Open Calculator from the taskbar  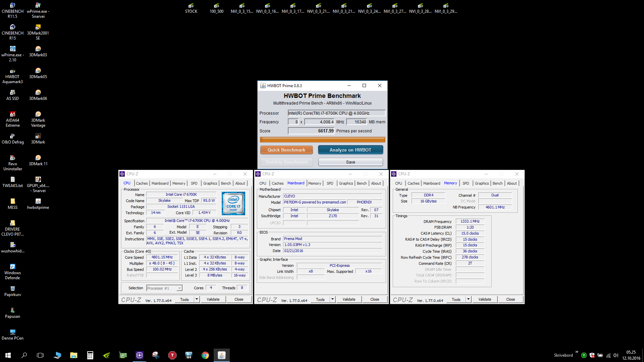coord(90,355)
